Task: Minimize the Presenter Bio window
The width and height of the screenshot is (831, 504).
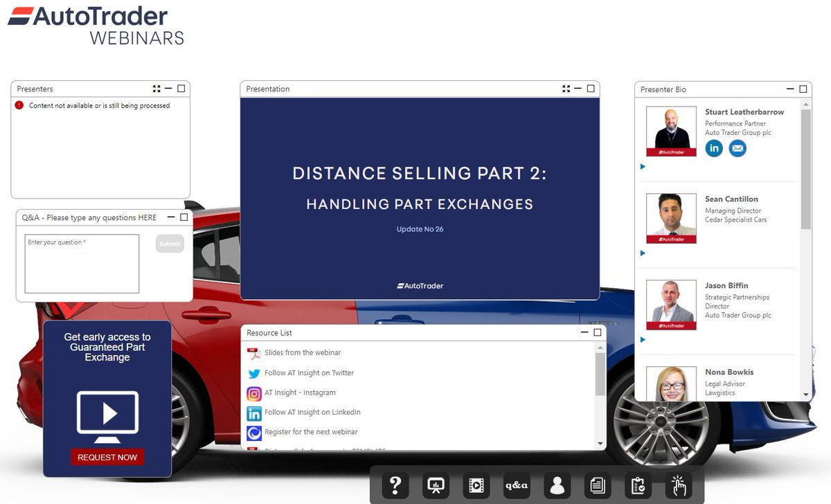Action: tap(791, 89)
